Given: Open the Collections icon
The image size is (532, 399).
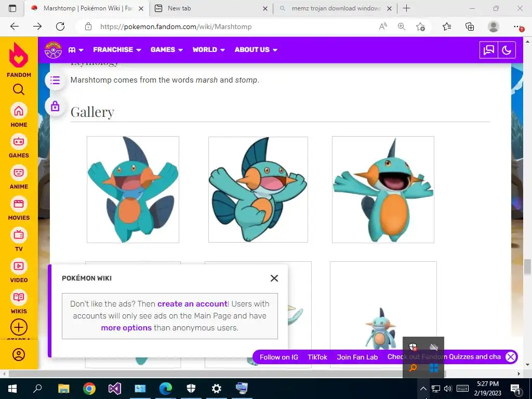Looking at the screenshot, I should pyautogui.click(x=470, y=26).
